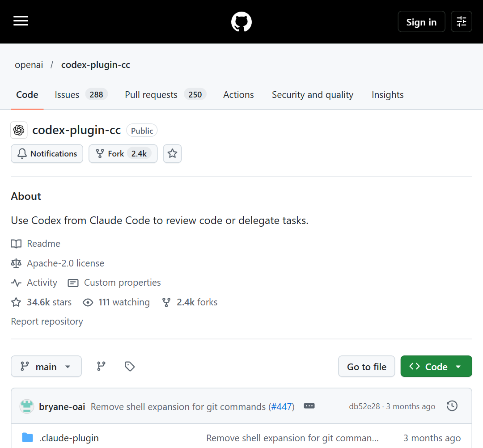Viewport: 483px width, 448px height.
Task: Click the Notifications button
Action: click(x=47, y=153)
